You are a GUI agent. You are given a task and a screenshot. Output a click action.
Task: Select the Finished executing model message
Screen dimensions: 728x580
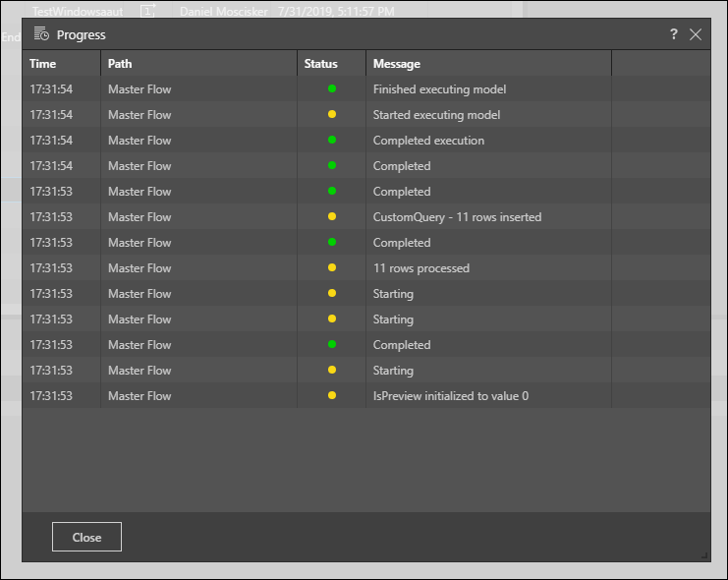(439, 89)
